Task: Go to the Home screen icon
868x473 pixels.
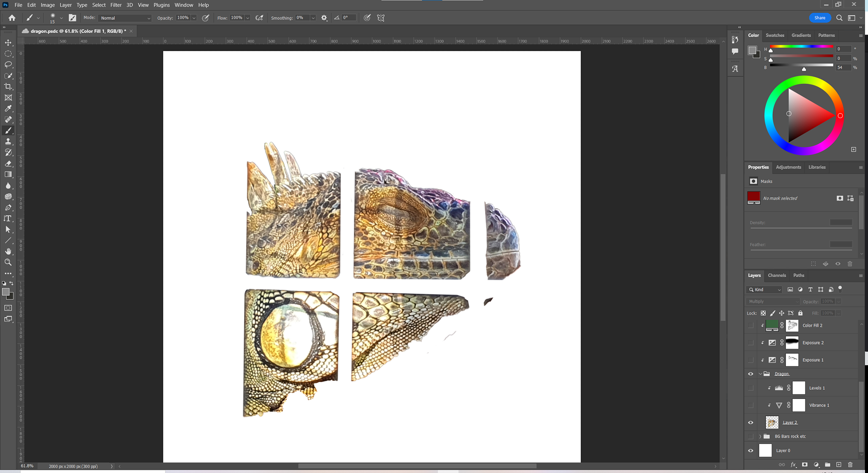Action: click(12, 18)
